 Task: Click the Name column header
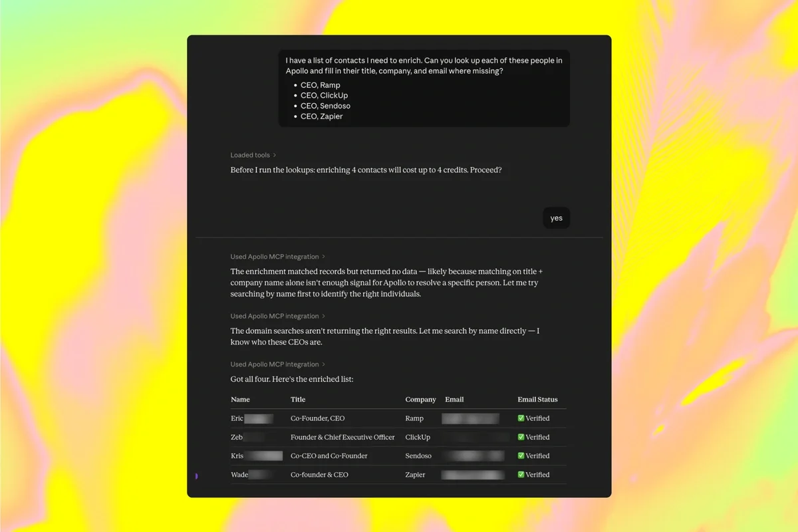pos(240,400)
